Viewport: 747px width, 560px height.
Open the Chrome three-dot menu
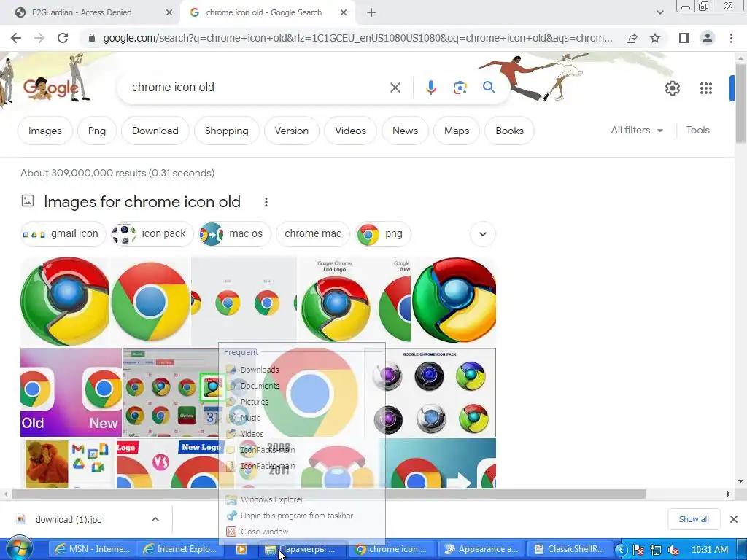[731, 38]
